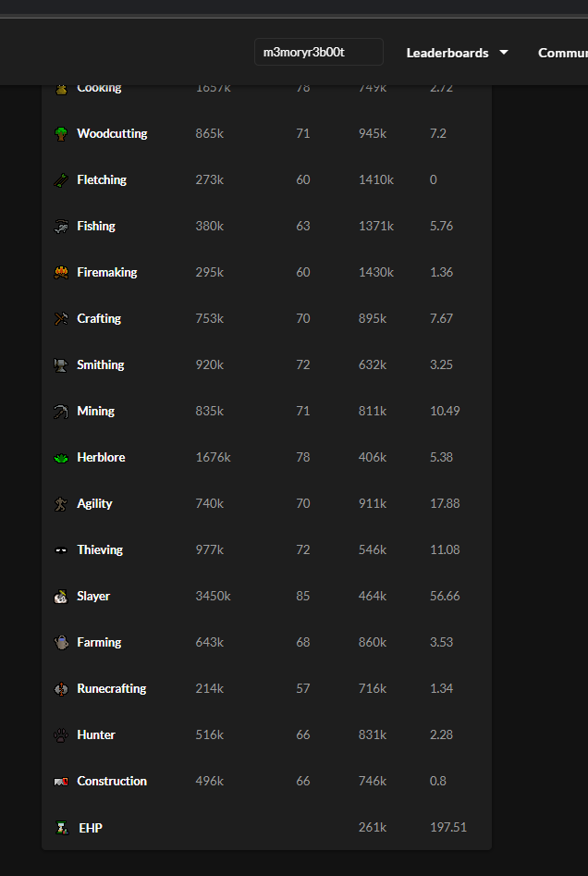
Task: Click the Leaderboards dropdown arrow
Action: click(504, 52)
